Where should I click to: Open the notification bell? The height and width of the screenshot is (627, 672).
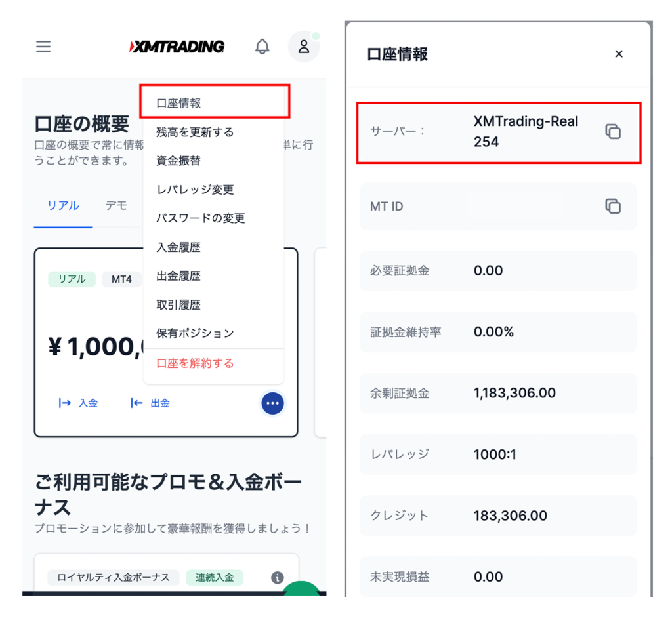coord(262,47)
